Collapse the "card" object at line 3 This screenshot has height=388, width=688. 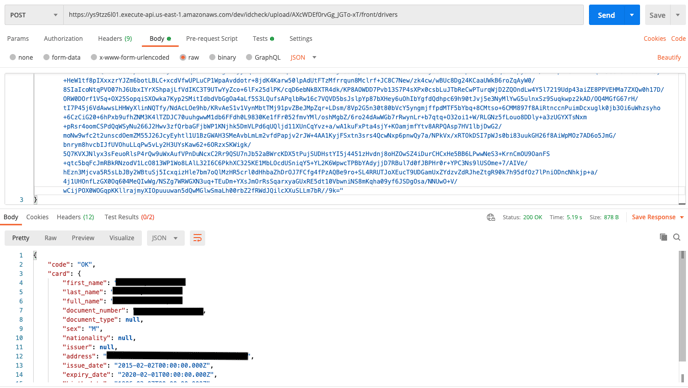(79, 273)
